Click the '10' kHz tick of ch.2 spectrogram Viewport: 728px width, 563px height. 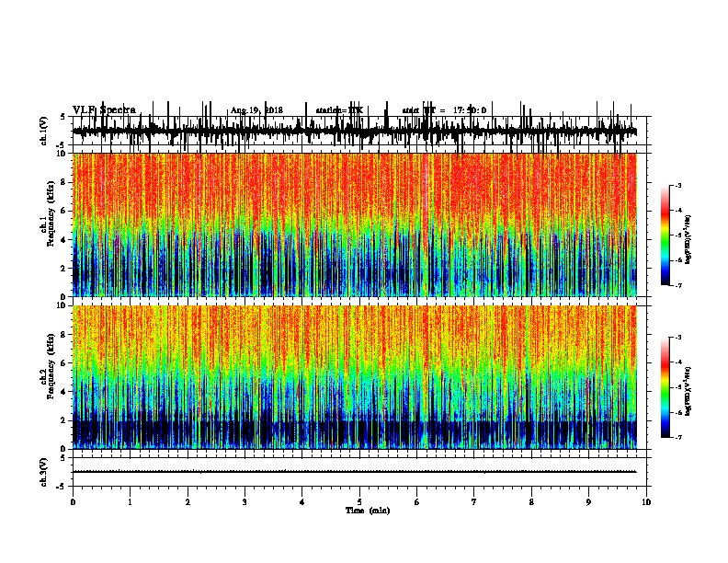(x=62, y=305)
